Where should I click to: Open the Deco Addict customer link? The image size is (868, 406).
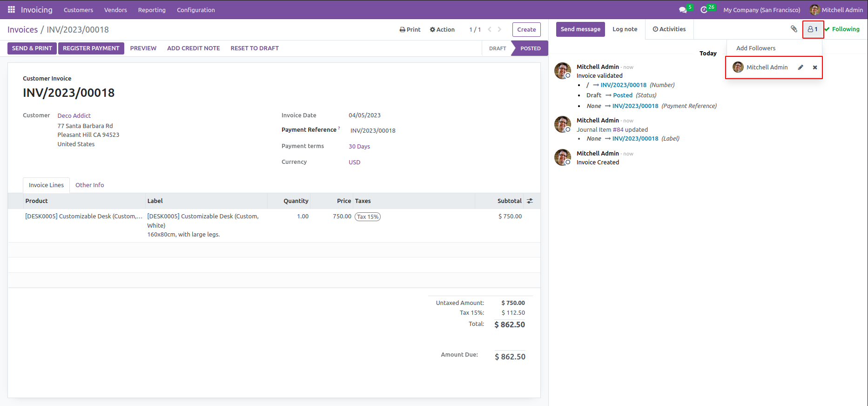[x=74, y=115]
